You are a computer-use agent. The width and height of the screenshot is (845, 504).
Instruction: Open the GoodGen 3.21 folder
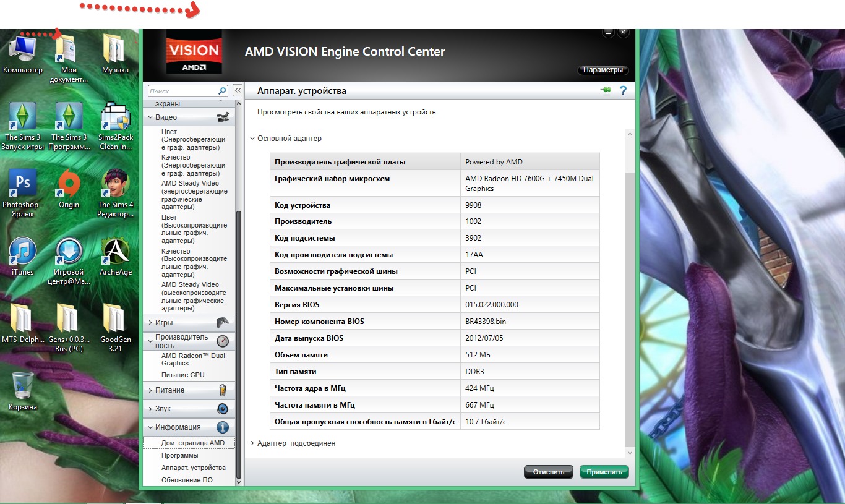[x=116, y=328]
